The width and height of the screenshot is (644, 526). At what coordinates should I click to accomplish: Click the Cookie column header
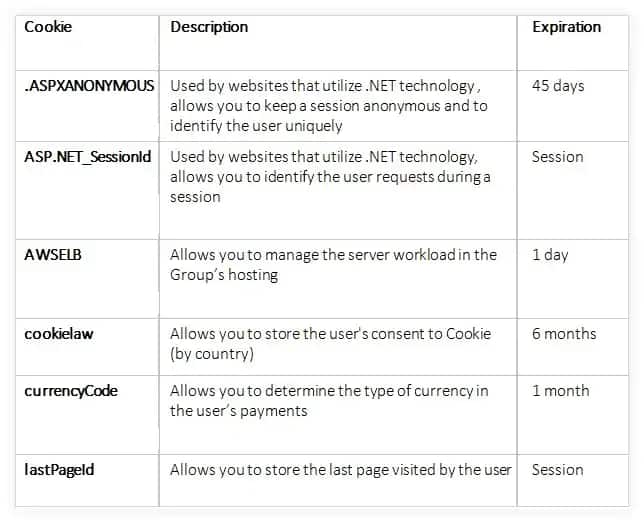tap(48, 27)
